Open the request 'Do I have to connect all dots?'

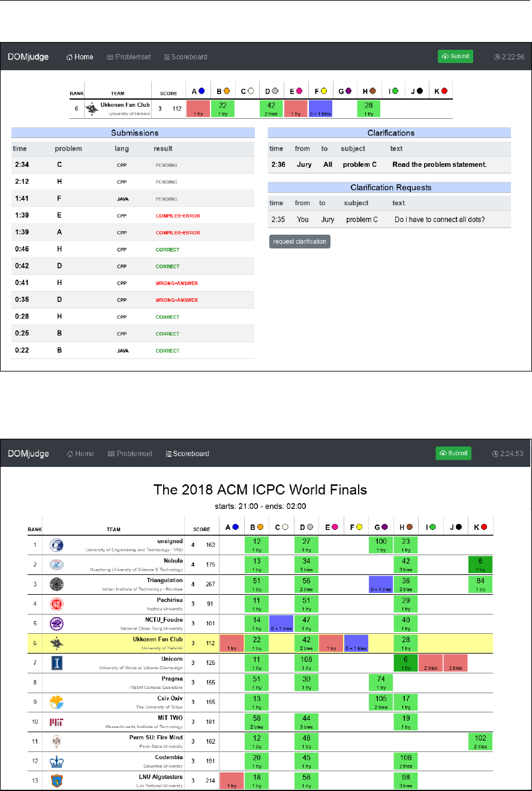[389, 220]
